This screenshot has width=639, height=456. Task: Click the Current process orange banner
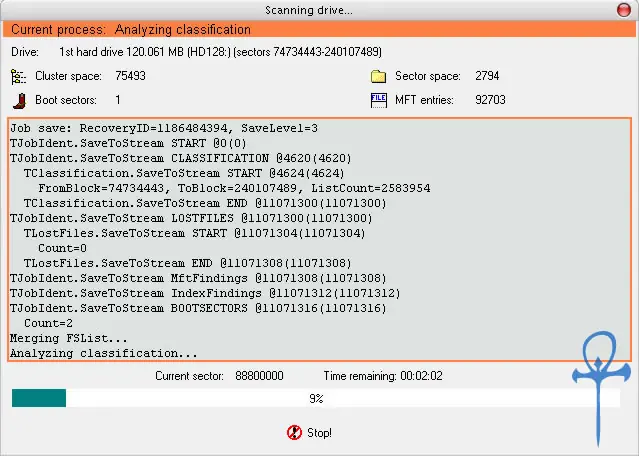click(x=319, y=29)
